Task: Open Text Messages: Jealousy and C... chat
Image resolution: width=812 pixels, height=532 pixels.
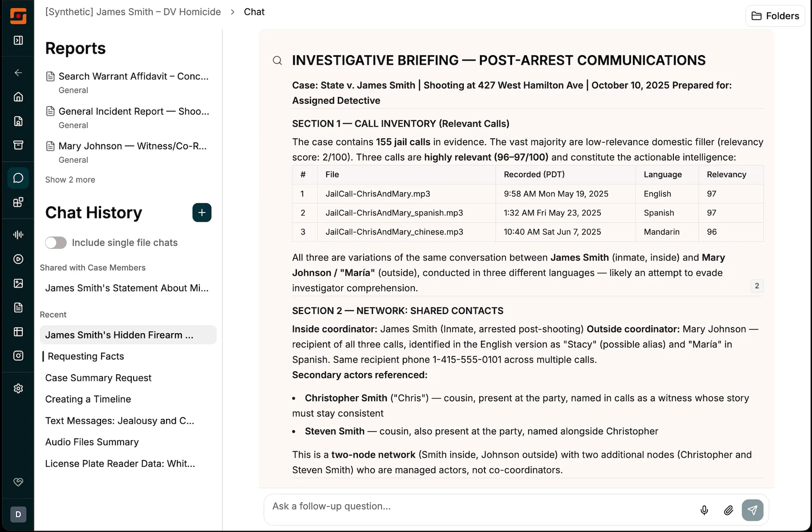Action: click(x=120, y=421)
